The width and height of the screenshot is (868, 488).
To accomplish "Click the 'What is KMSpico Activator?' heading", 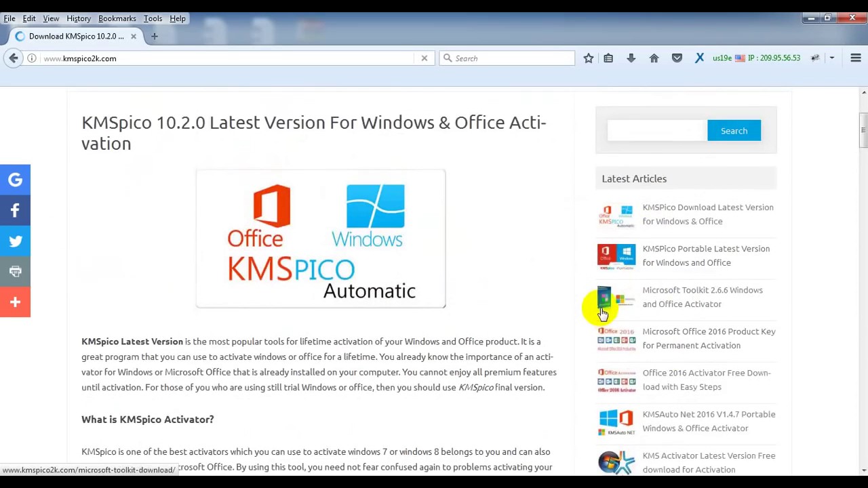I will (x=148, y=420).
